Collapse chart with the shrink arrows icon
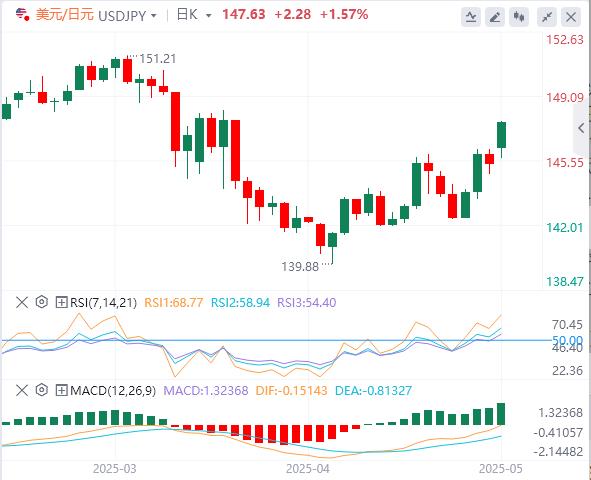591x480 pixels. (547, 17)
